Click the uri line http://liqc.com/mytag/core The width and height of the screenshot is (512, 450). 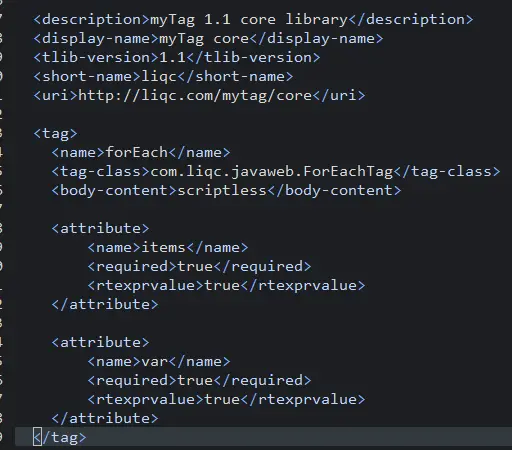point(199,95)
